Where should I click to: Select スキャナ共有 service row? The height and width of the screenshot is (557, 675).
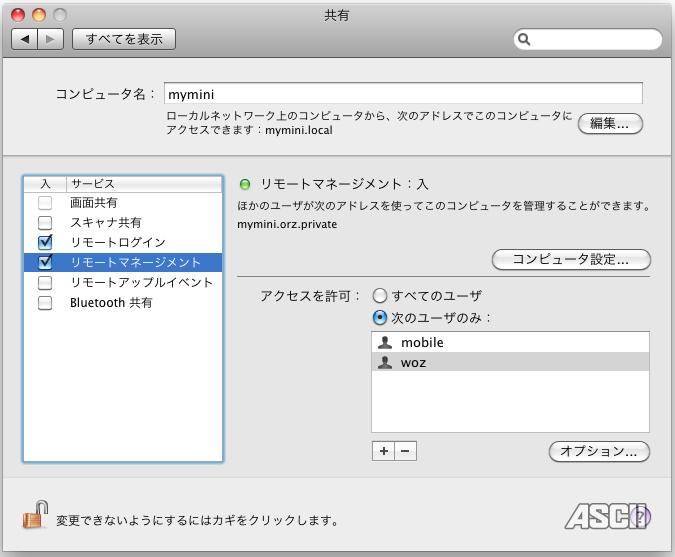point(123,223)
